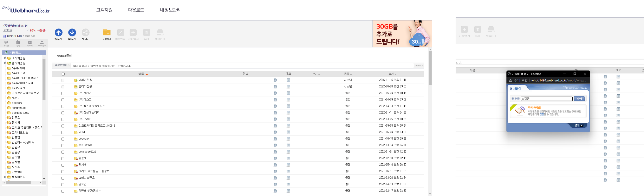
Task: Click the Webhard.co.kr logo
Action: [26, 9]
